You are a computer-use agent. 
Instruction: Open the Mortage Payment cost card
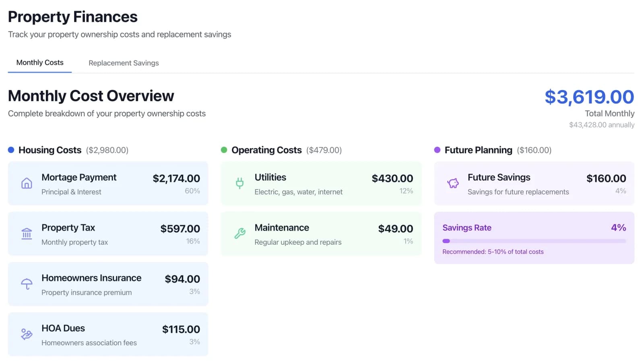pos(108,184)
